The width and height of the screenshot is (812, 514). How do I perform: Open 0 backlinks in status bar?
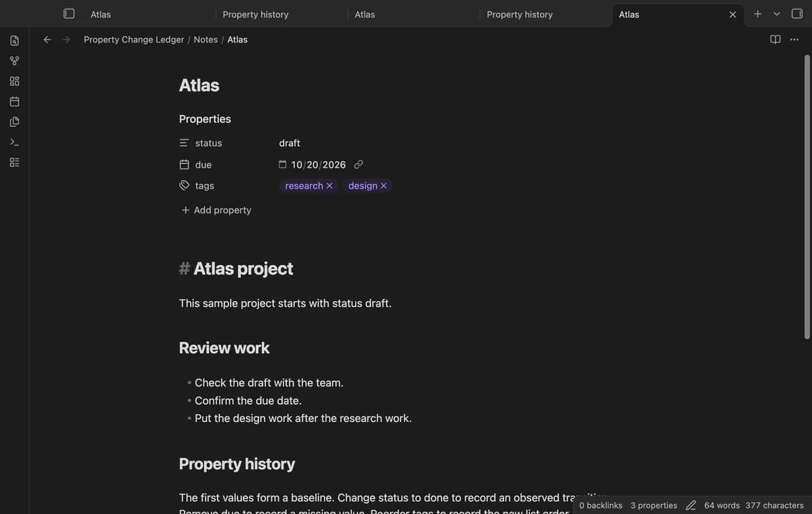[601, 505]
